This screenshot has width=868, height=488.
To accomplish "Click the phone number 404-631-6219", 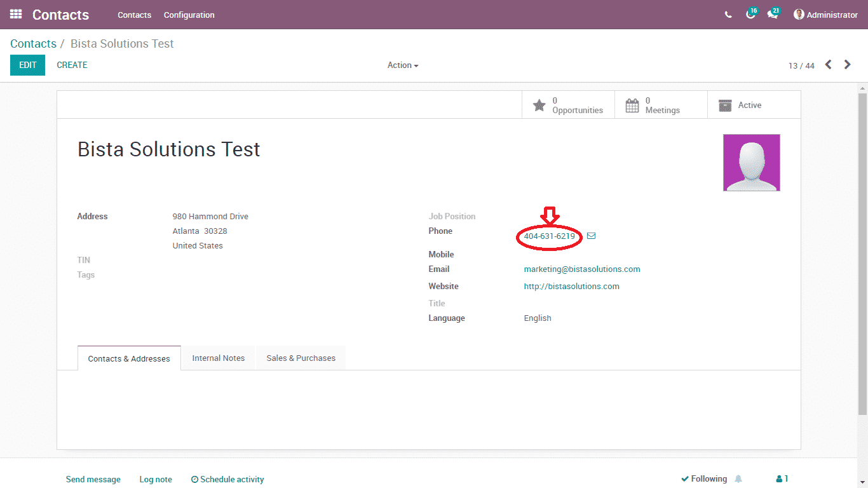I will (x=549, y=236).
